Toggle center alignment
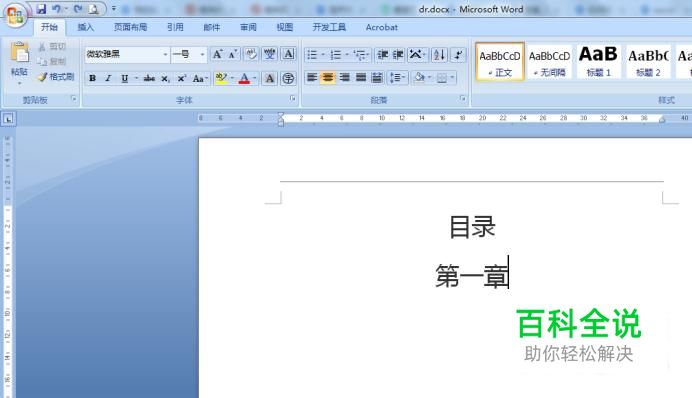This screenshot has height=398, width=692. tap(328, 78)
